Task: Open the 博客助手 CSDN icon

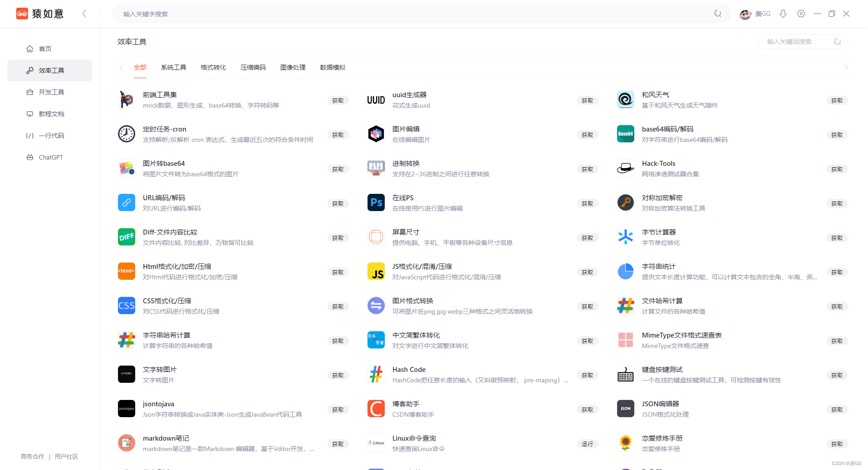Action: [376, 409]
